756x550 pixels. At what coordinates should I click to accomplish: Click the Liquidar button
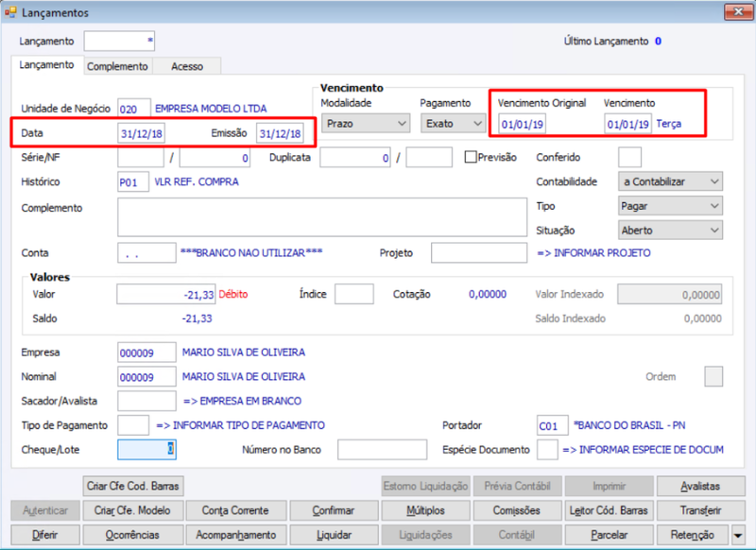[x=334, y=535]
